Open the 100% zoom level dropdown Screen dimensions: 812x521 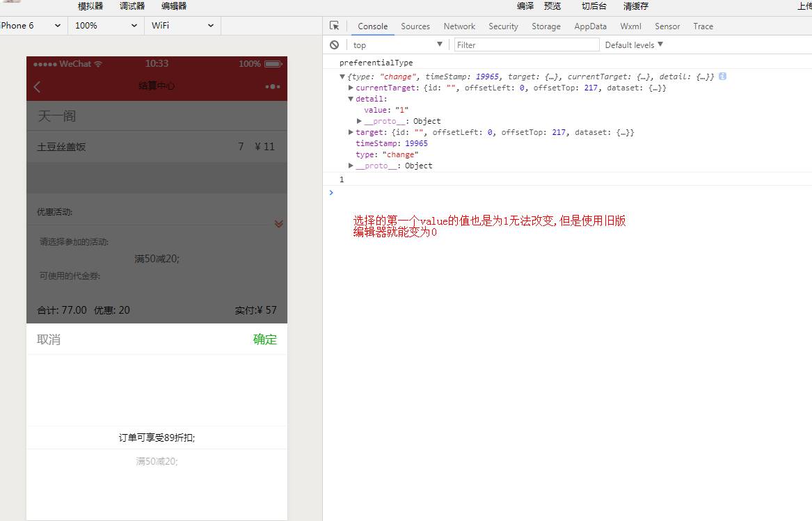tap(106, 25)
